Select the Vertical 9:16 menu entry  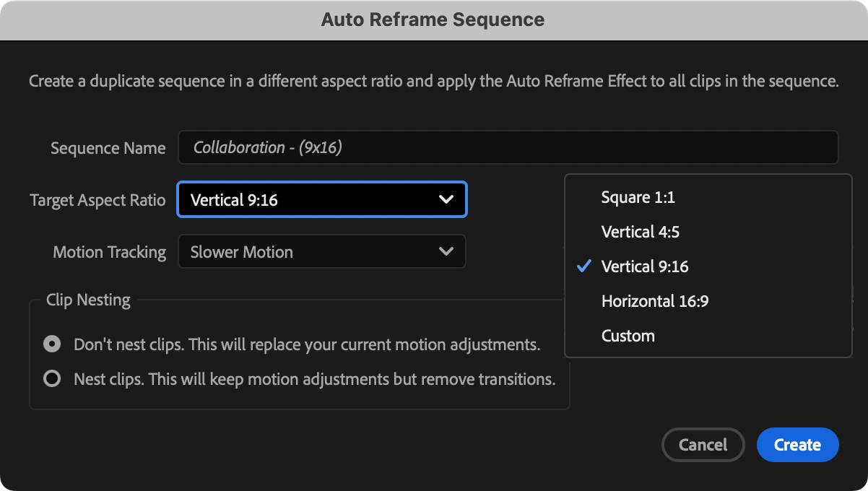coord(644,266)
